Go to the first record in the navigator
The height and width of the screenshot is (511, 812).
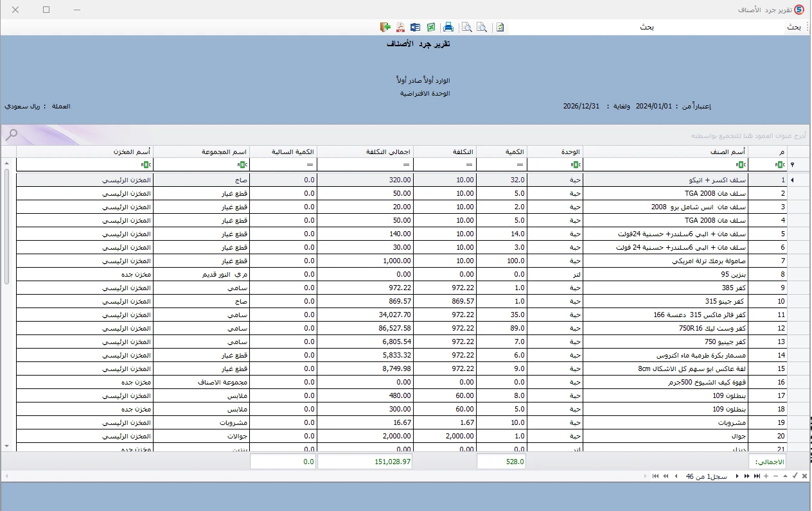tap(655, 476)
